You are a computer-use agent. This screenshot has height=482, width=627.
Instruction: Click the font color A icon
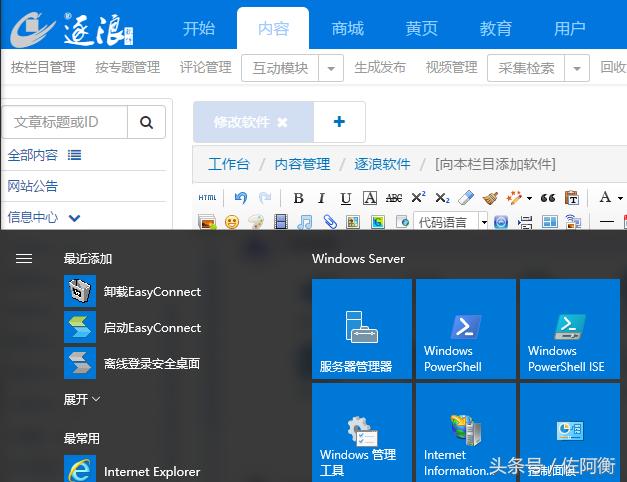605,197
